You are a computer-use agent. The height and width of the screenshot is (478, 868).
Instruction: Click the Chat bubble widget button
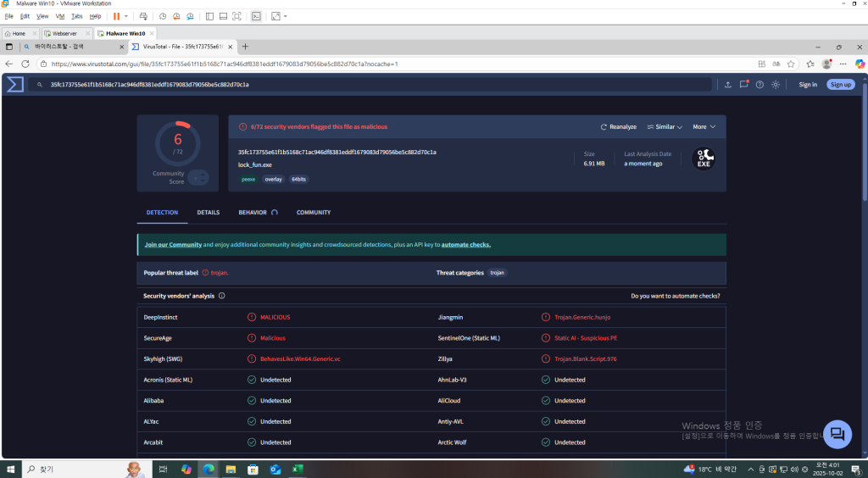[x=837, y=434]
